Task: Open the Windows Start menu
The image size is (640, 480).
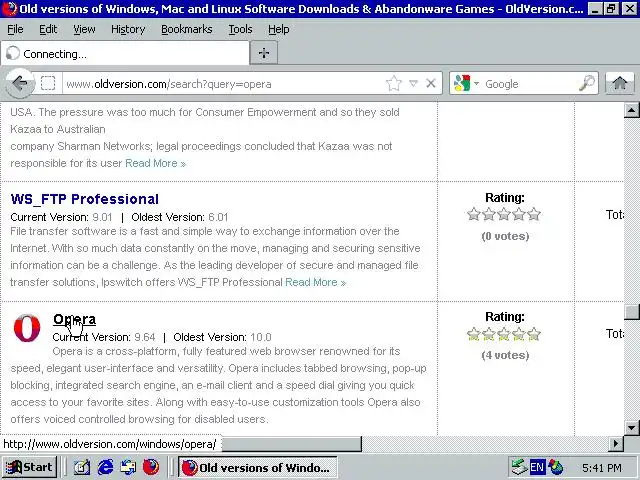Action: 29,467
